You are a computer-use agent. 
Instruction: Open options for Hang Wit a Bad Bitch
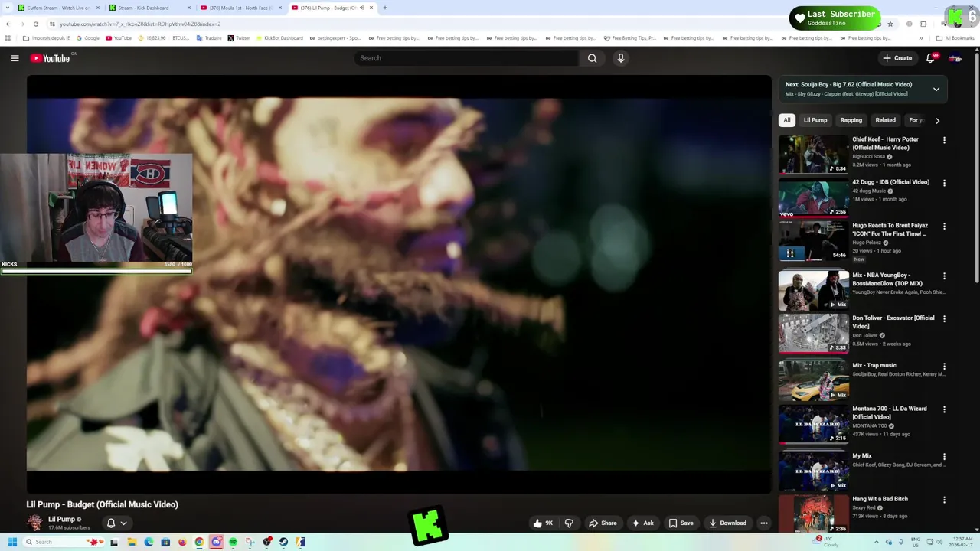pyautogui.click(x=944, y=500)
